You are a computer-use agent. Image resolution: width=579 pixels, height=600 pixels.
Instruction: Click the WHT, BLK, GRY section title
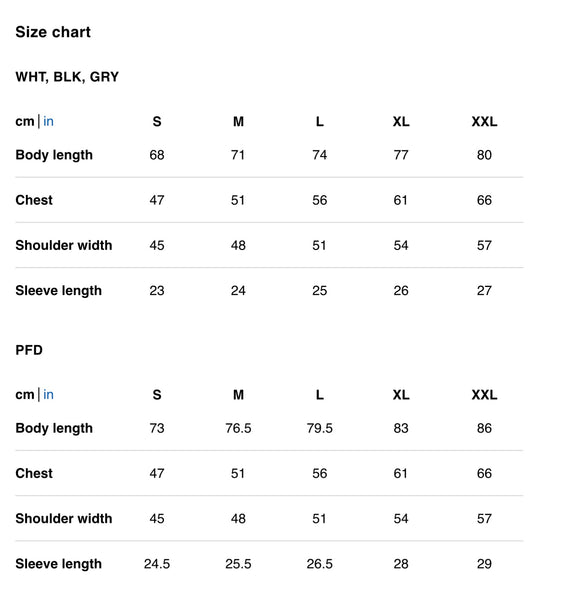point(67,77)
